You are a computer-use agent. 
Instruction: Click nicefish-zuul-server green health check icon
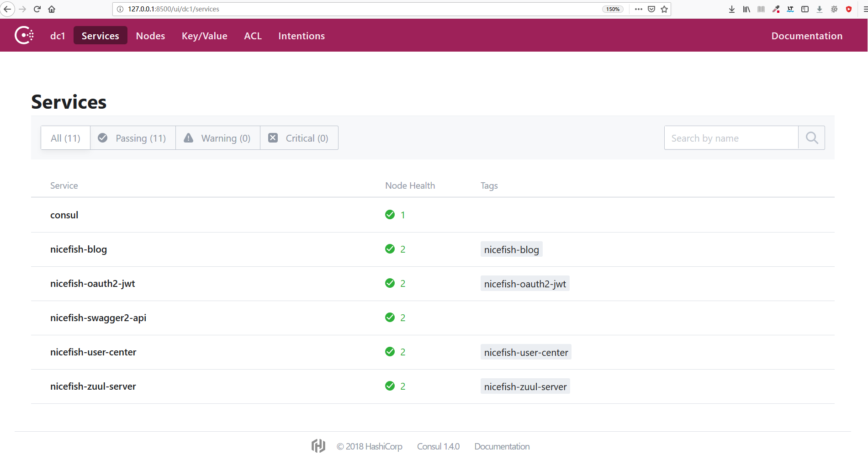coord(390,386)
